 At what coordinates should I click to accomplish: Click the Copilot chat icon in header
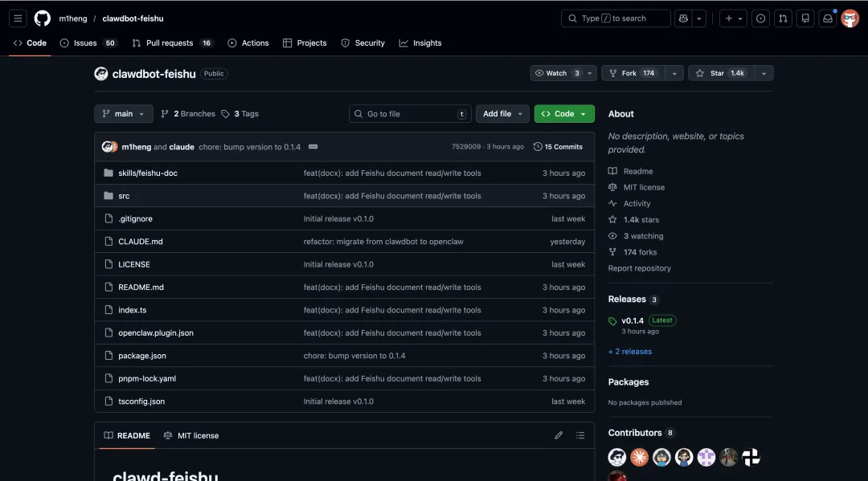tap(685, 18)
